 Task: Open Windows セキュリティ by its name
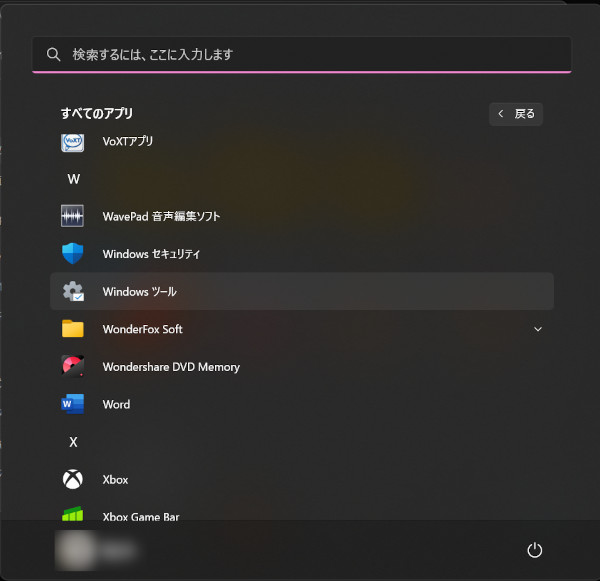pos(152,254)
